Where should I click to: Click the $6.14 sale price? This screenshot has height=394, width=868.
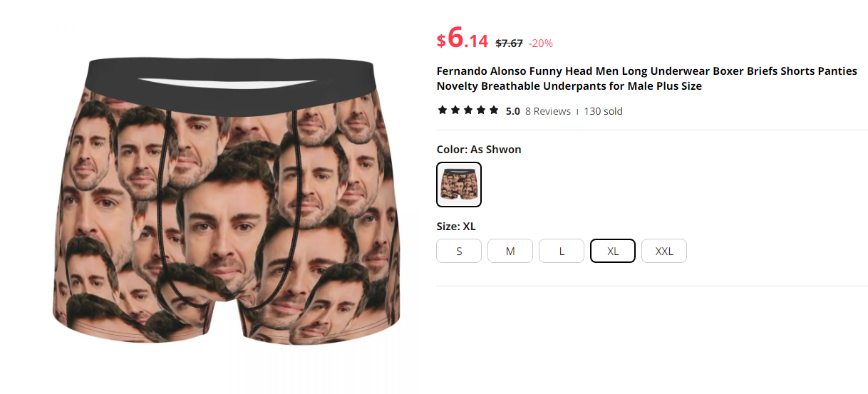pyautogui.click(x=463, y=38)
